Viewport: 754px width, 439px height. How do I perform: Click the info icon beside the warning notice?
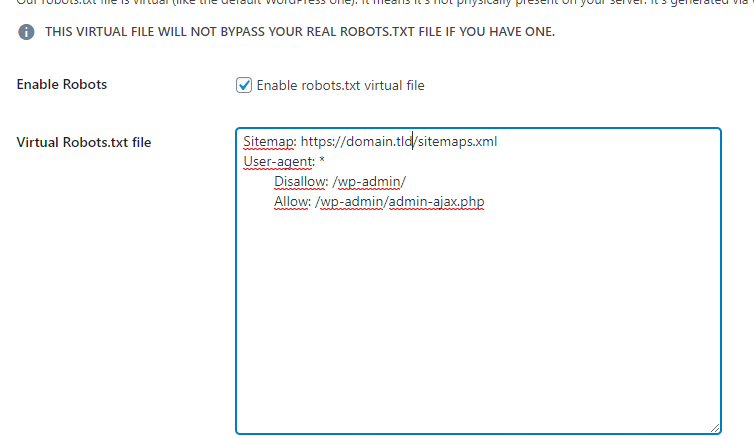(25, 32)
